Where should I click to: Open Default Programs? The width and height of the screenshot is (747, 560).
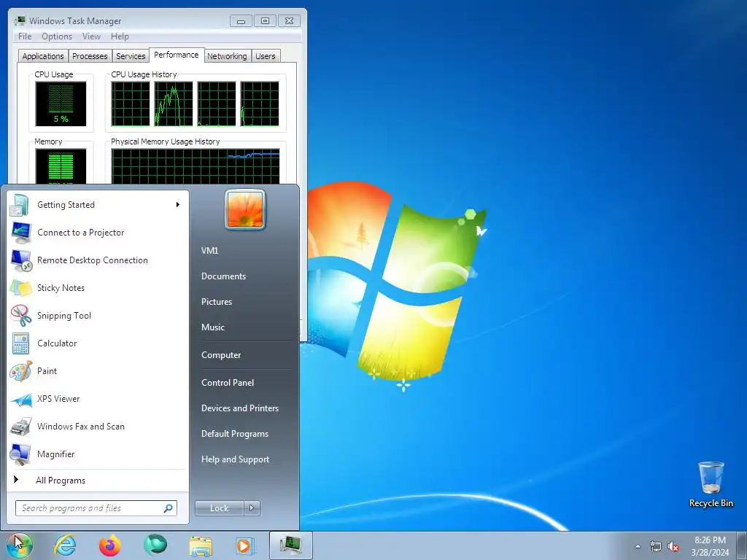pyautogui.click(x=234, y=434)
